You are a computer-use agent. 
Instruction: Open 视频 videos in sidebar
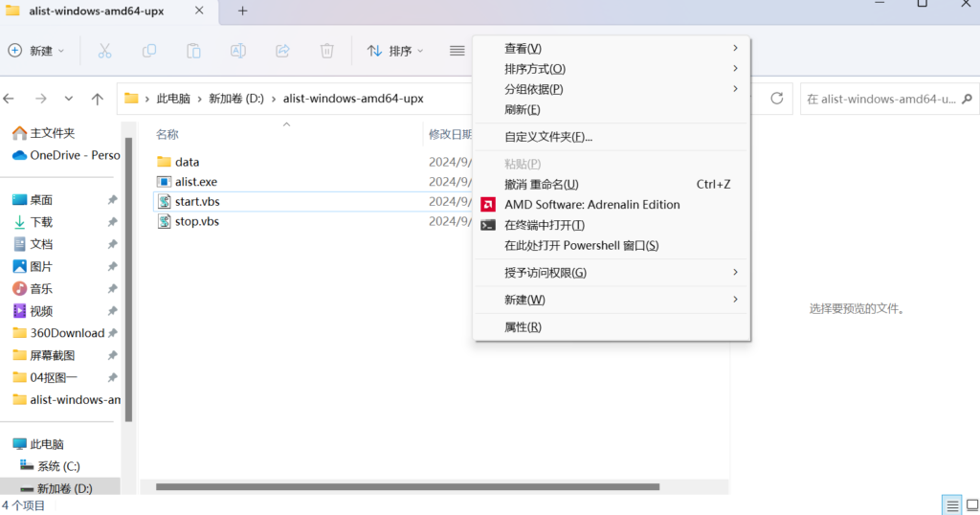(33, 310)
